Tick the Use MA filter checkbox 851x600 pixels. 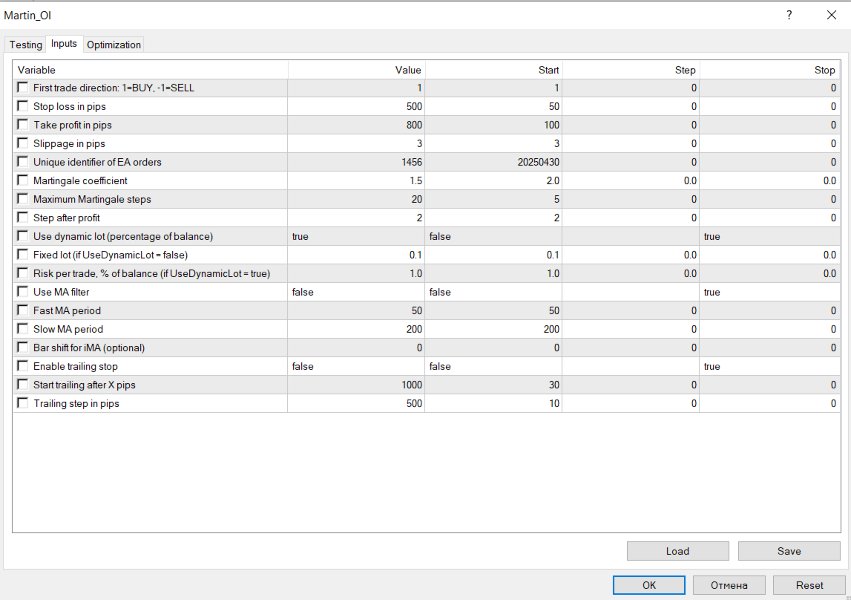[x=22, y=291]
